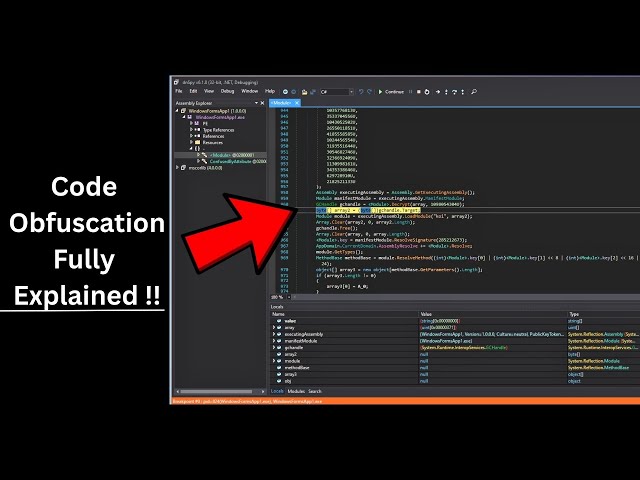Click the highlighted byte[] array2 code line
This screenshot has height=480, width=640.
point(368,210)
